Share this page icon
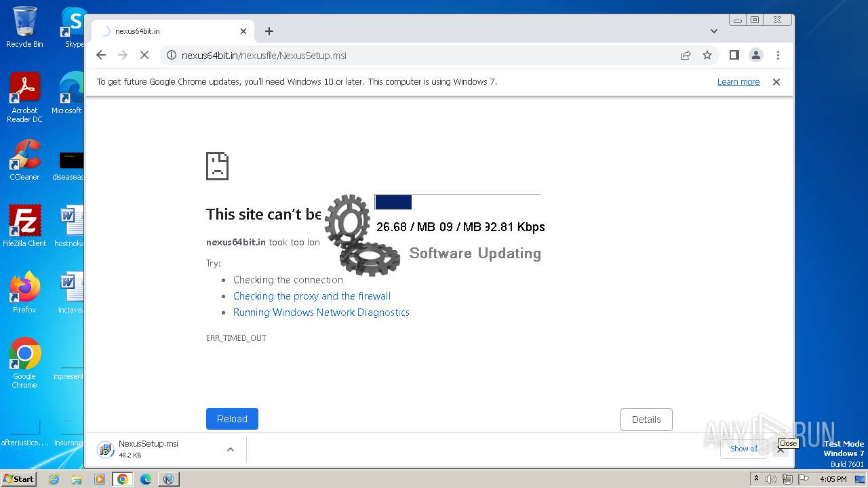 [686, 55]
